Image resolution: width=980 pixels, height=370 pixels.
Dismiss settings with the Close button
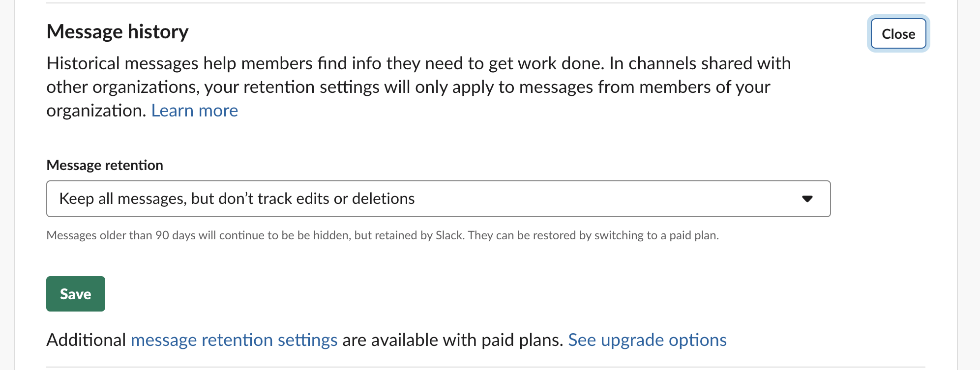click(898, 33)
